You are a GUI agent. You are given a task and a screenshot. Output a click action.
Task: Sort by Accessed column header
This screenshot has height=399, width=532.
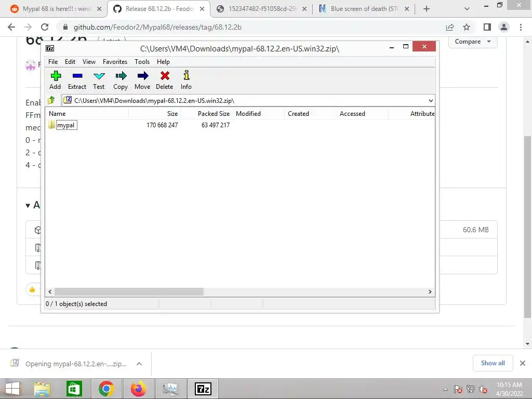click(362, 114)
